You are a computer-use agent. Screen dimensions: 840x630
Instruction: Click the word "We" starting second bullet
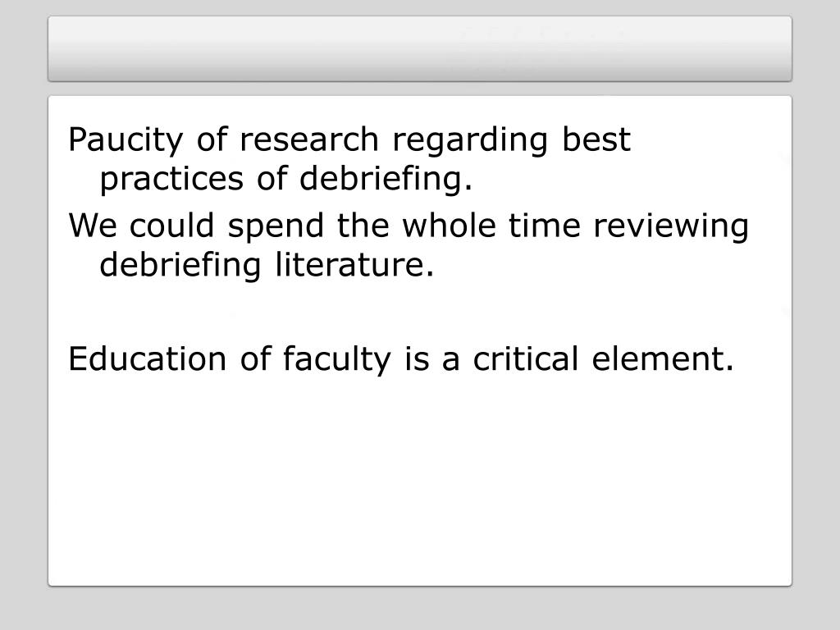92,226
